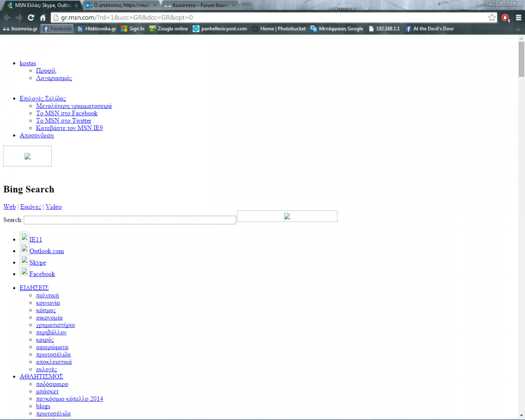Open the Λογαριασμός link
Viewport: 525px width, 420px height.
pos(54,78)
